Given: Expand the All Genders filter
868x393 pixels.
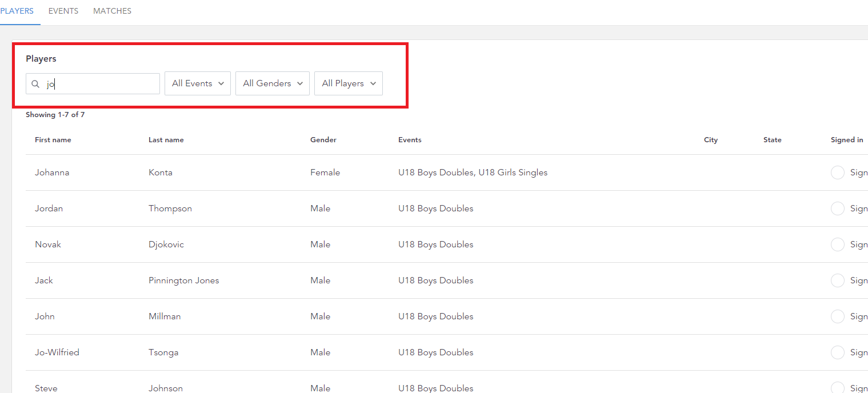Looking at the screenshot, I should 273,83.
